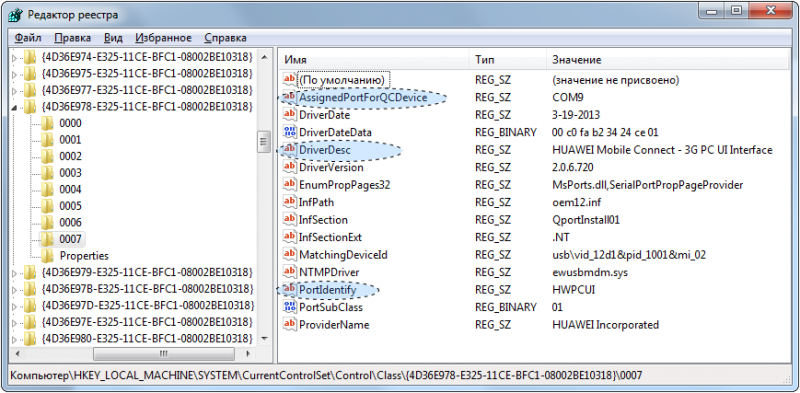Expand the {4D36E974-E325-11CE-BFC1-08002BE10318} key
This screenshot has width=800, height=393.
pos(14,57)
